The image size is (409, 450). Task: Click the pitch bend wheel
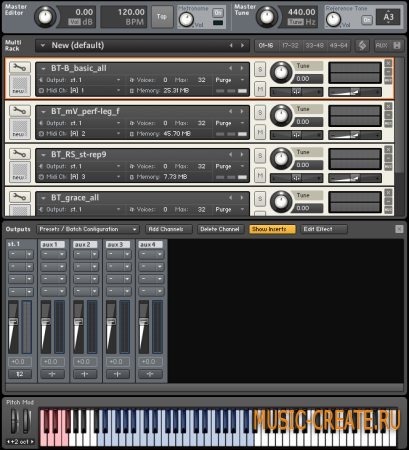[14, 421]
